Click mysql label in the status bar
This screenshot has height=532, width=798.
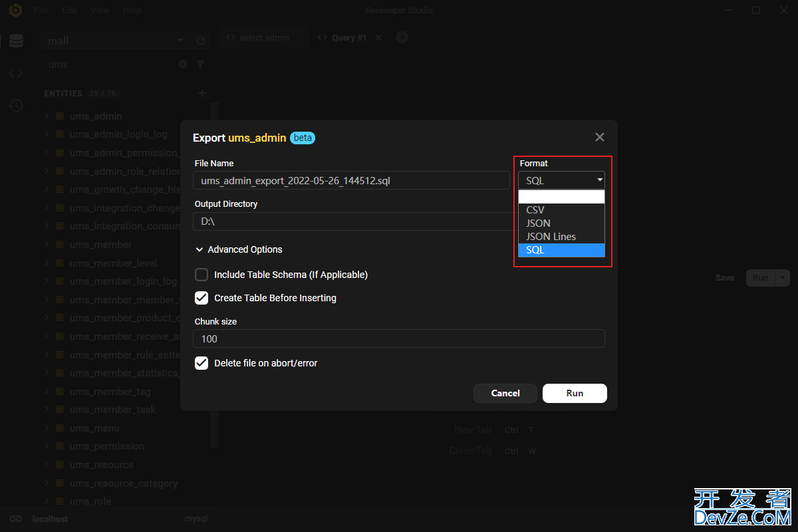tap(196, 519)
